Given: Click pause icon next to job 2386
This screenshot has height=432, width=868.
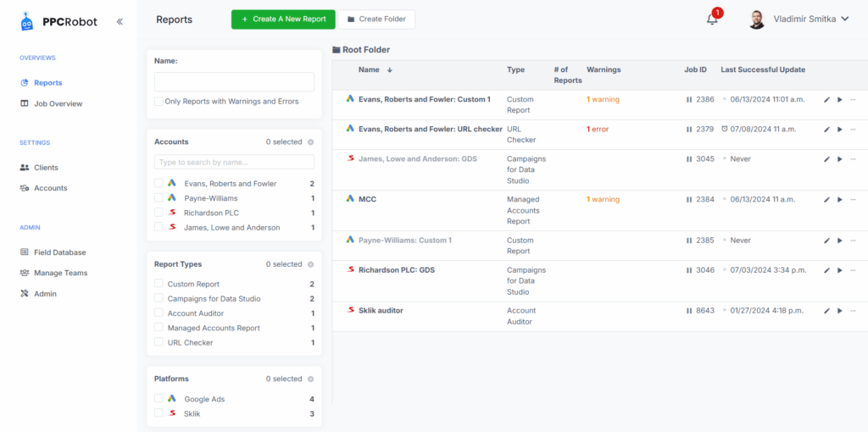Looking at the screenshot, I should 689,100.
